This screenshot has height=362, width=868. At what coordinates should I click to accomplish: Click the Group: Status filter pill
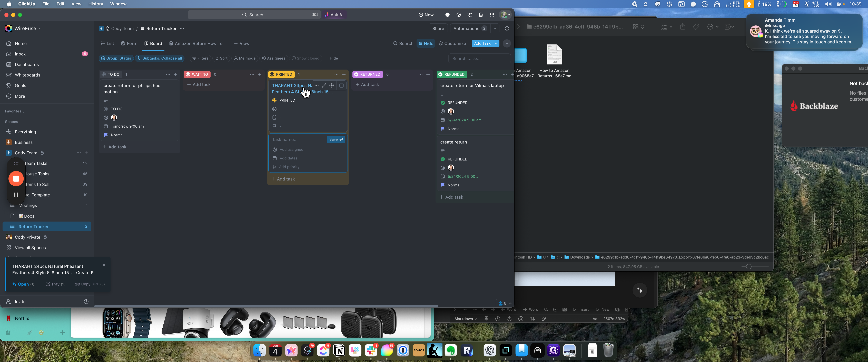tap(116, 58)
